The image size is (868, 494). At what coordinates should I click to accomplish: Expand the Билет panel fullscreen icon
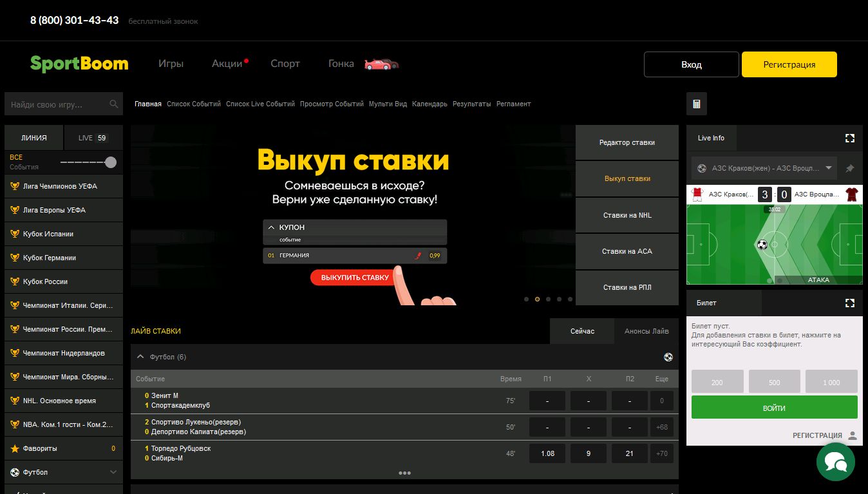tap(850, 303)
